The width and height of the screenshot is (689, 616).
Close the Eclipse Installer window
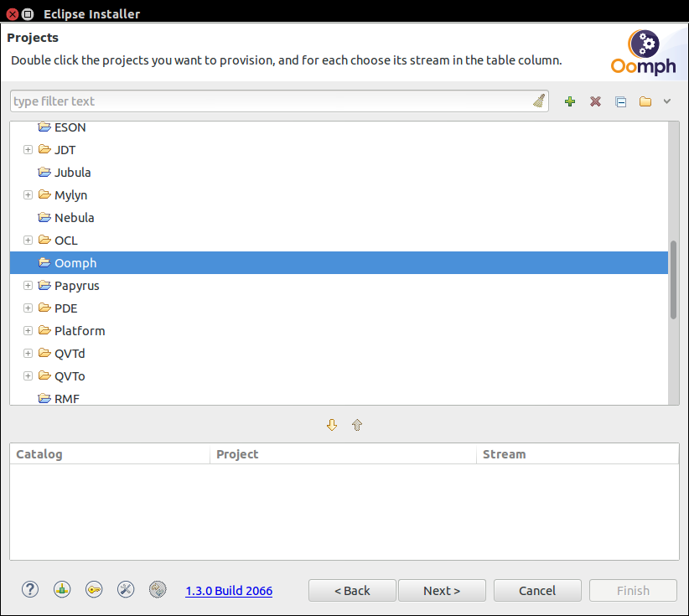pos(13,14)
